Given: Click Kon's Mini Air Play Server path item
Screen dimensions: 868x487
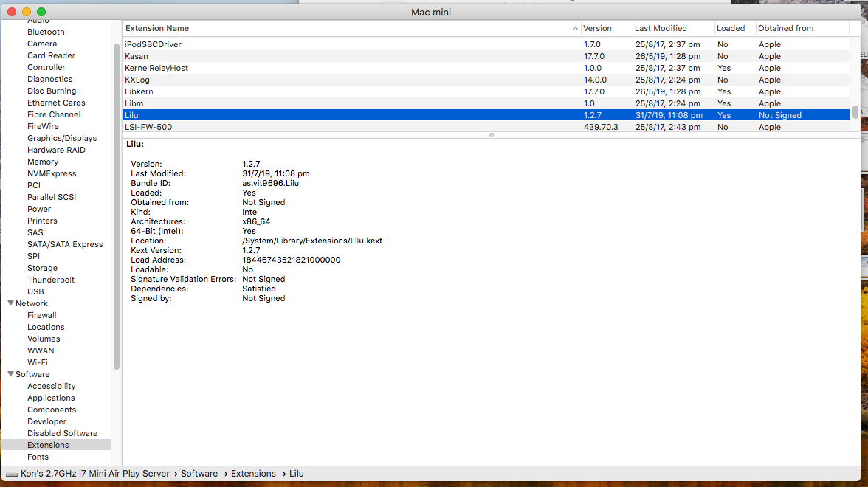Looking at the screenshot, I should pyautogui.click(x=94, y=474).
